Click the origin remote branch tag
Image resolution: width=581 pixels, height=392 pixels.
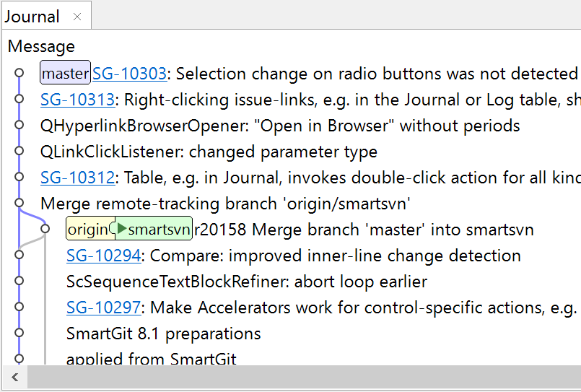[x=88, y=230]
